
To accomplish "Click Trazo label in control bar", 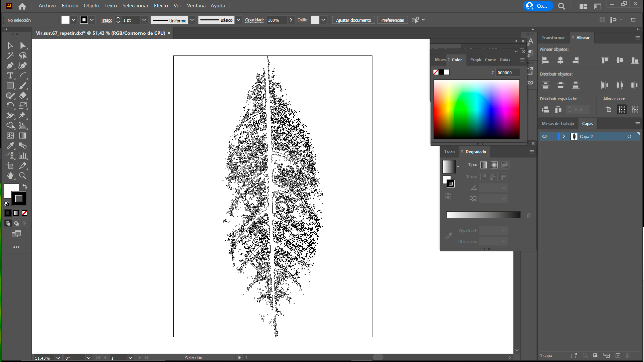I will point(106,20).
